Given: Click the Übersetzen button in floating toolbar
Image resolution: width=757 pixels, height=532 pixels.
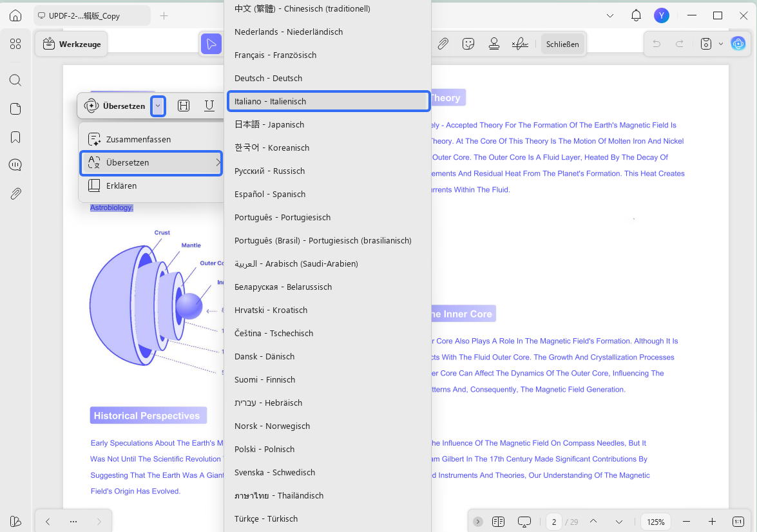Looking at the screenshot, I should pyautogui.click(x=115, y=106).
